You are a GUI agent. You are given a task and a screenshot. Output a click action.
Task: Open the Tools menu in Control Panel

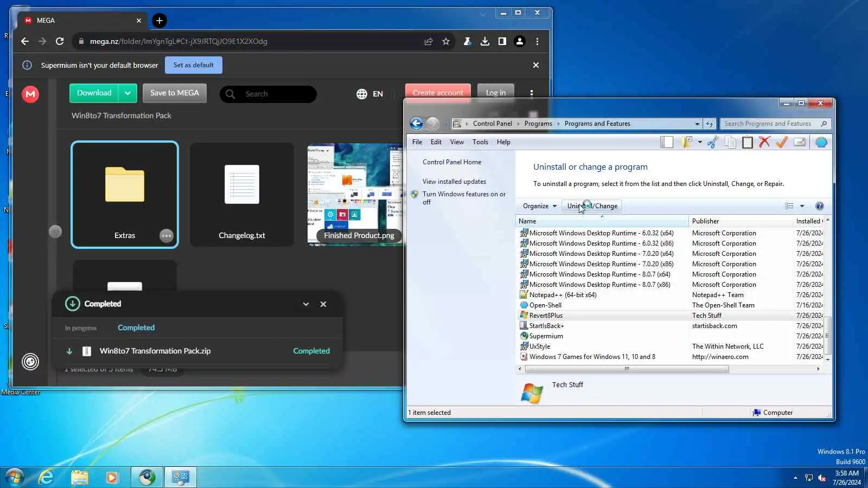480,142
